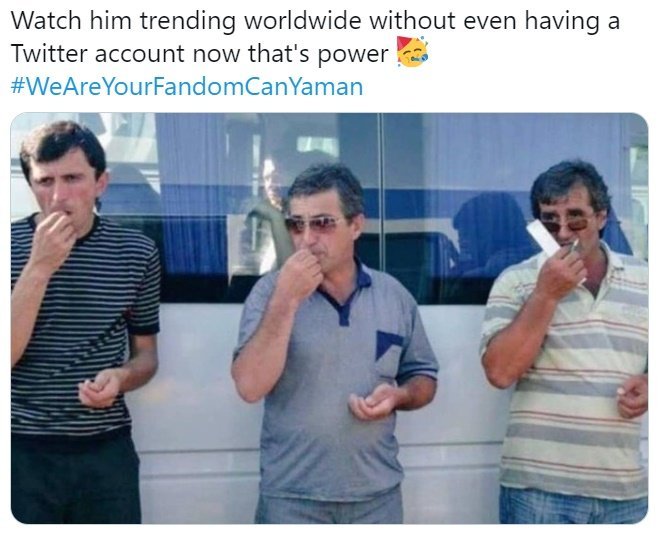Image resolution: width=665 pixels, height=538 pixels.
Task: Open the attached photo of three men
Action: [x=330, y=318]
